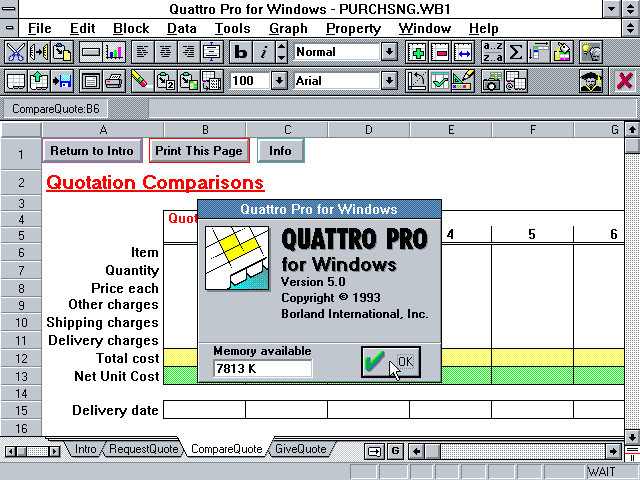Open the zoom 100 dropdown arrow

[x=279, y=81]
